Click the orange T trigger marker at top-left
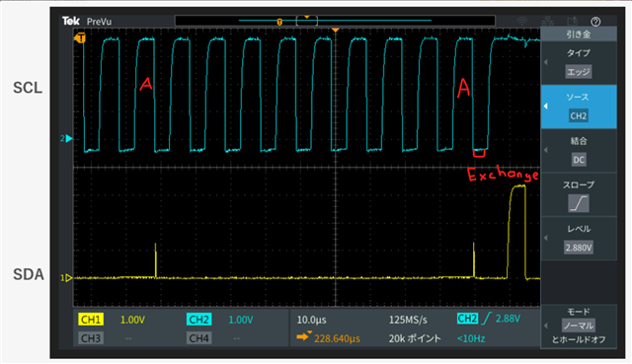The width and height of the screenshot is (632, 364). [80, 37]
